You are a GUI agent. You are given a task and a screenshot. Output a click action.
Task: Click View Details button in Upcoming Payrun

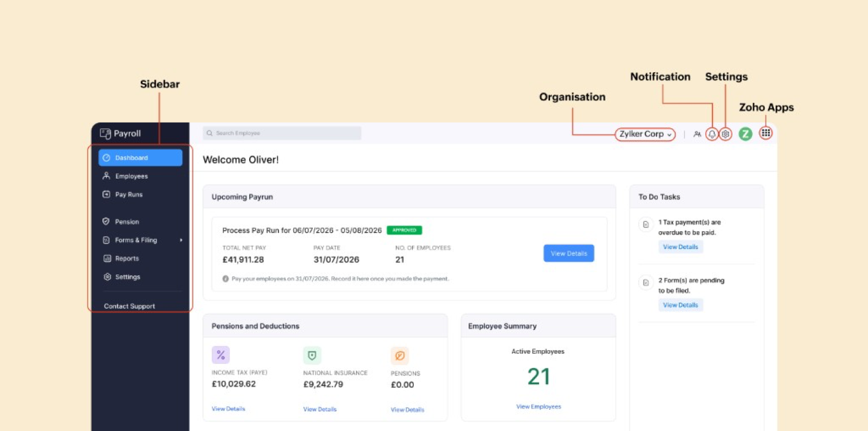[568, 253]
